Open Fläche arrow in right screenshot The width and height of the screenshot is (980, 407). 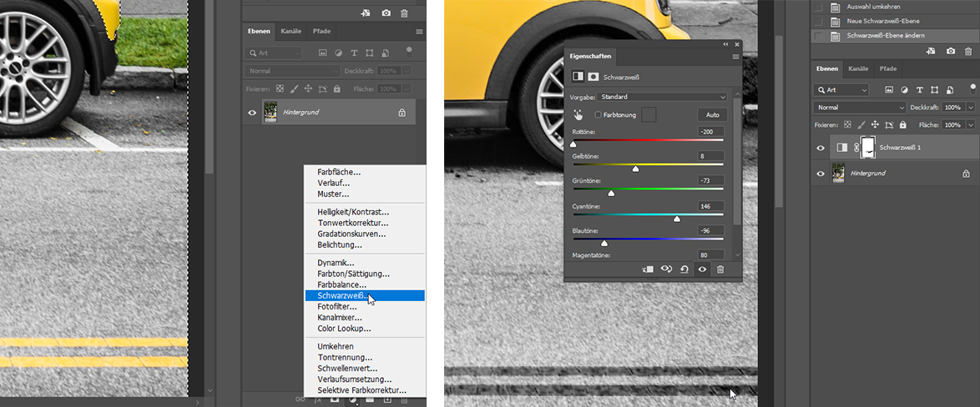(x=970, y=125)
